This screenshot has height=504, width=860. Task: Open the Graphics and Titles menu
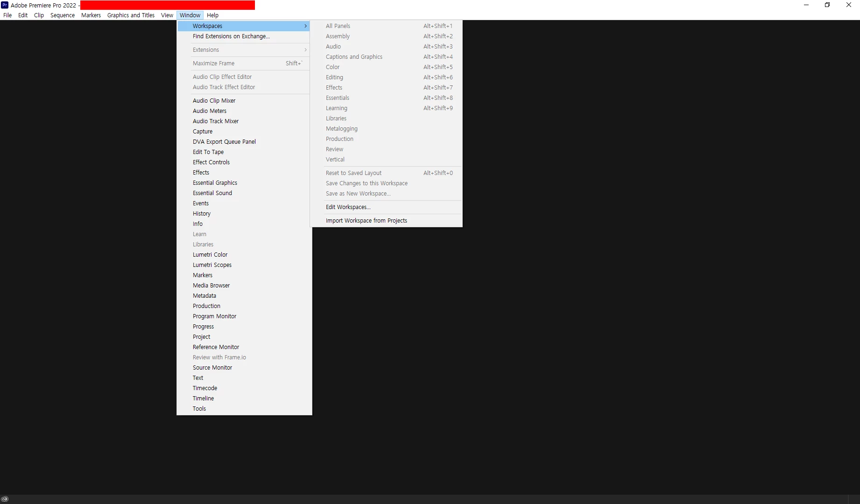131,15
